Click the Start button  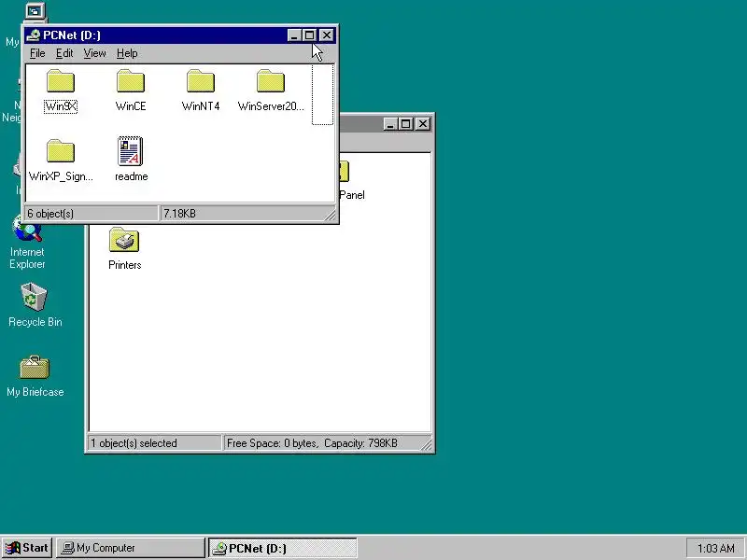(x=27, y=548)
